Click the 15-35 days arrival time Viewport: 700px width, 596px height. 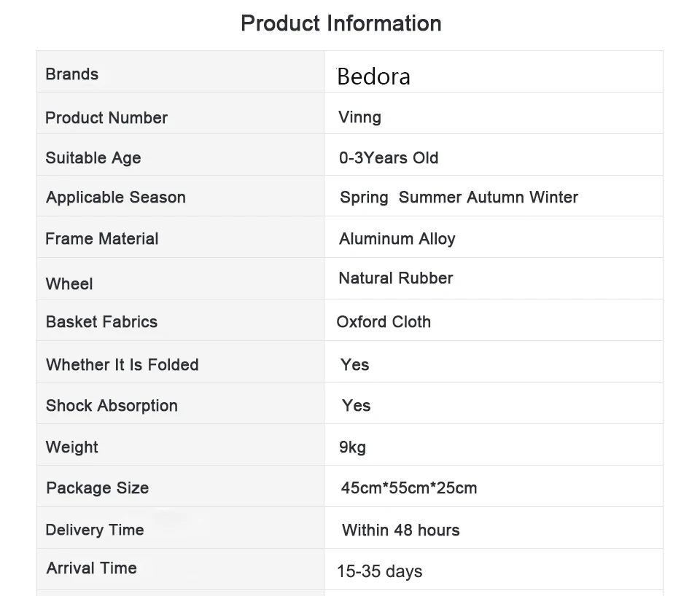click(379, 571)
